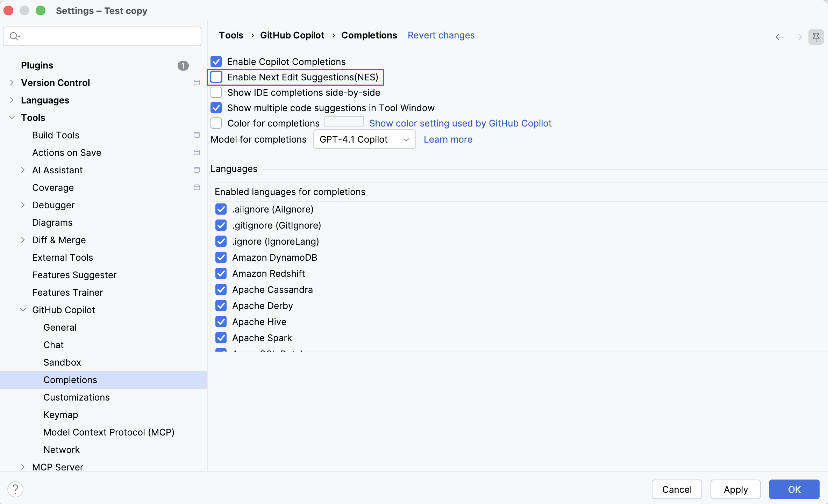828x504 pixels.
Task: Uncheck Apache Spark language
Action: click(x=221, y=338)
